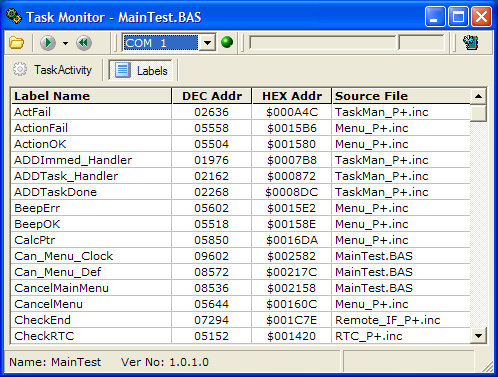This screenshot has height=377, width=498.
Task: Click the Source File column header
Action: 401,96
